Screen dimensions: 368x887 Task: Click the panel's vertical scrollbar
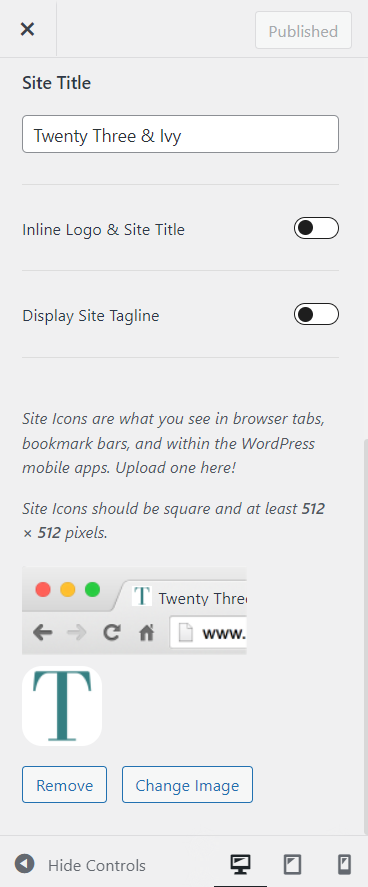click(365, 634)
